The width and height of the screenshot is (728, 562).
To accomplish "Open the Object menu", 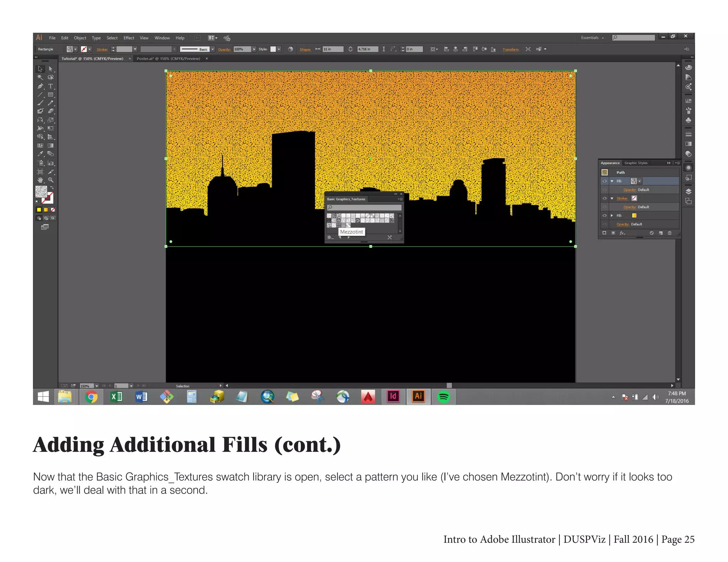I will click(80, 38).
